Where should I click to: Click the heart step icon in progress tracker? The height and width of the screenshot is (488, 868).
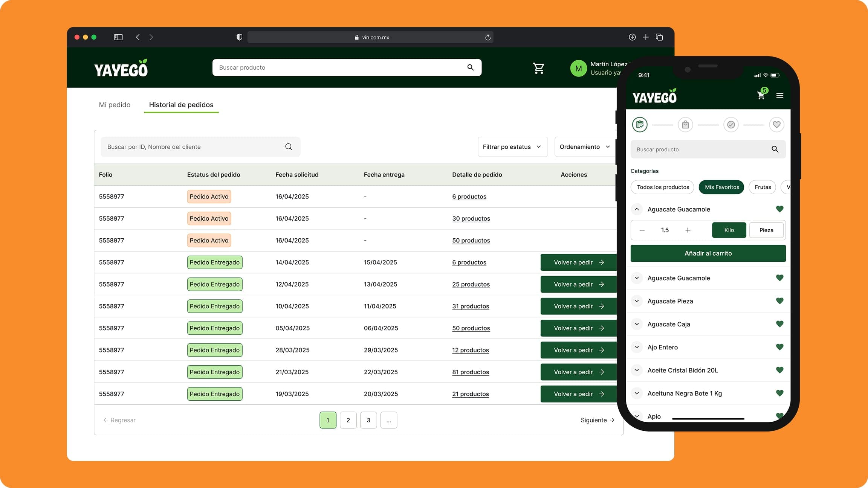[776, 125]
